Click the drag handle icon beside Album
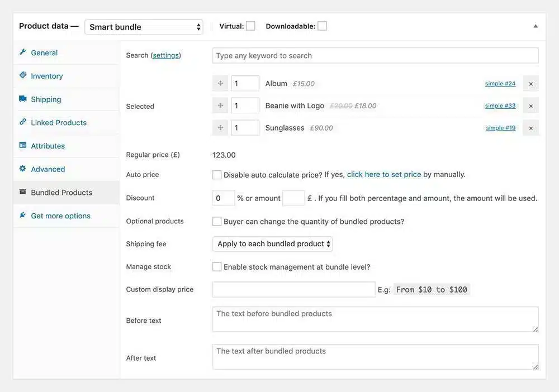The image size is (559, 392). 220,83
